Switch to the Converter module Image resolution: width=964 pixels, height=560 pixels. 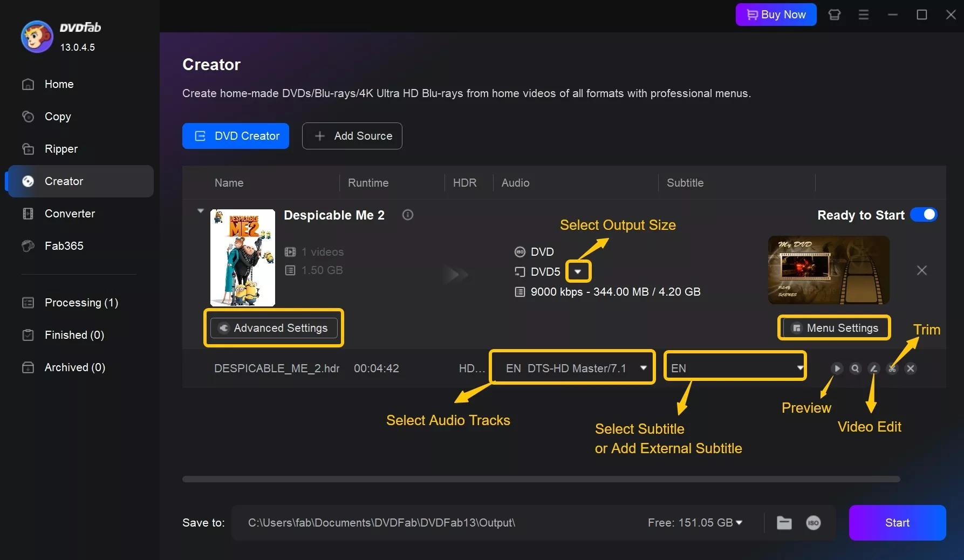[69, 214]
